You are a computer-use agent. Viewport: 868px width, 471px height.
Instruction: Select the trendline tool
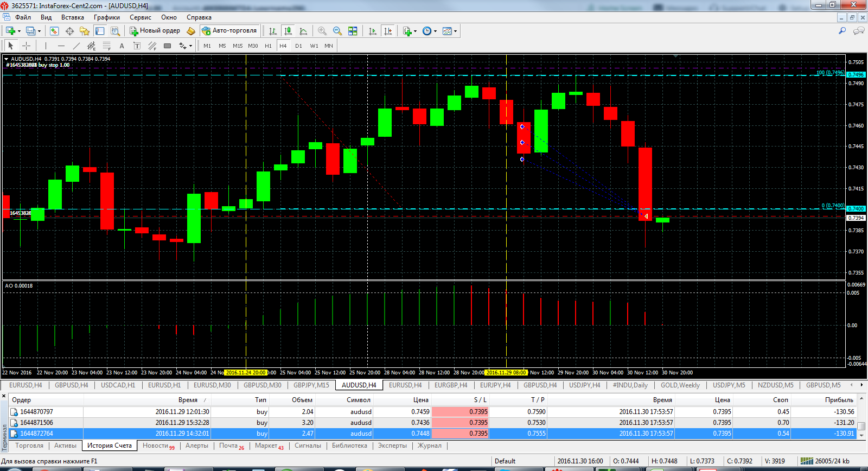click(x=76, y=46)
